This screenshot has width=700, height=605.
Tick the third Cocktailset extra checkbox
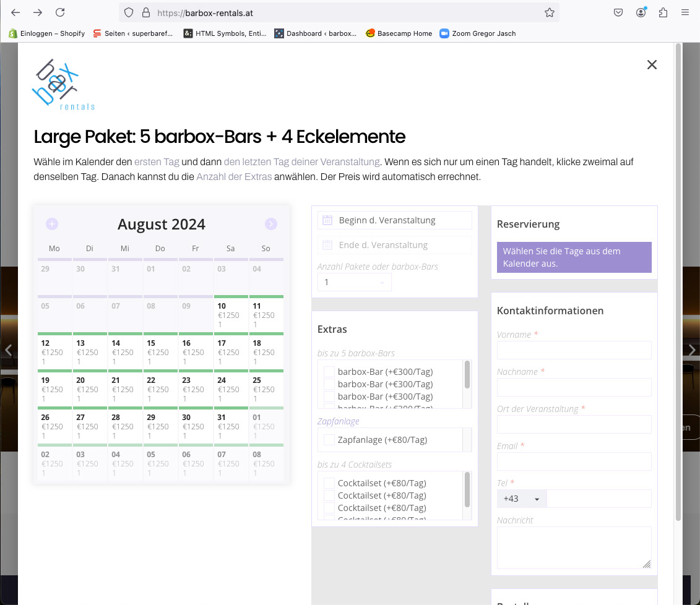pos(329,508)
